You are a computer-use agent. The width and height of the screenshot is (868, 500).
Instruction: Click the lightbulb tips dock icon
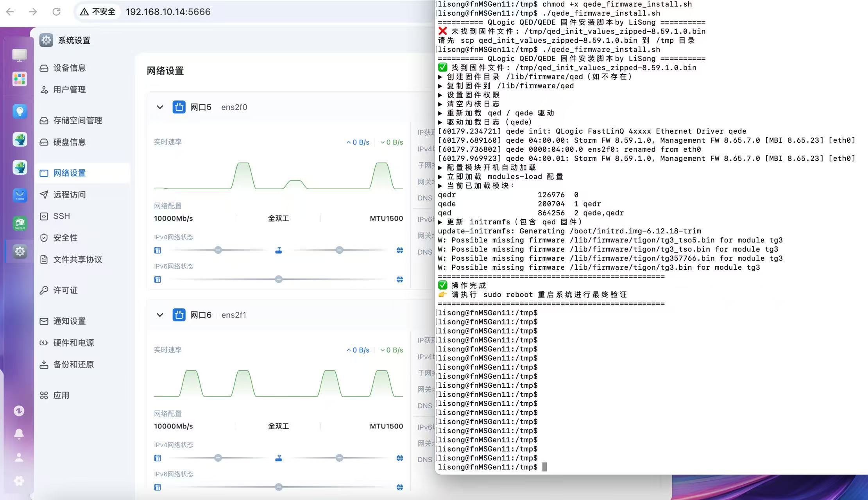click(20, 111)
